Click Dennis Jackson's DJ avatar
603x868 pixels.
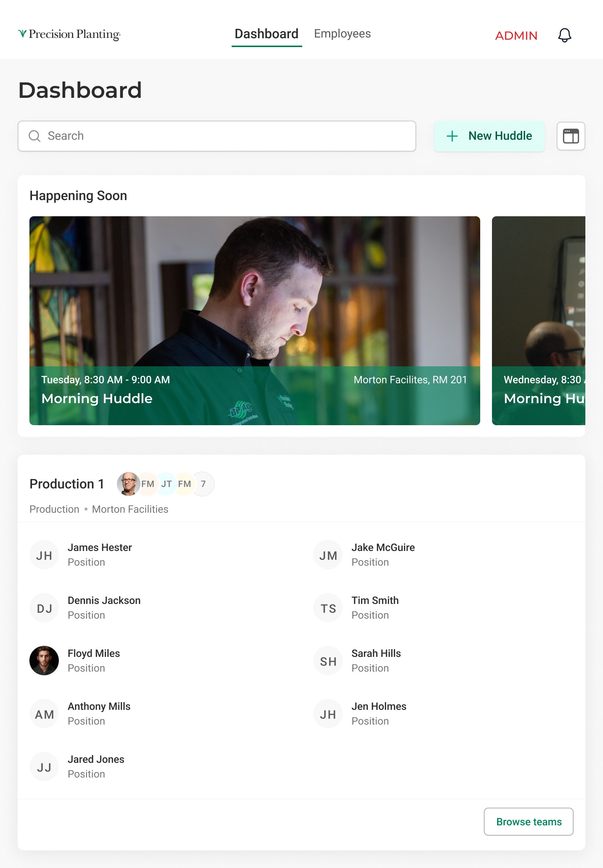[x=44, y=608]
